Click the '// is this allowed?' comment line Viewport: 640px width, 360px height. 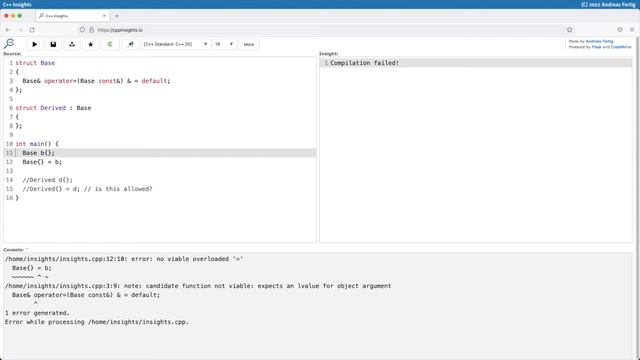(118, 189)
